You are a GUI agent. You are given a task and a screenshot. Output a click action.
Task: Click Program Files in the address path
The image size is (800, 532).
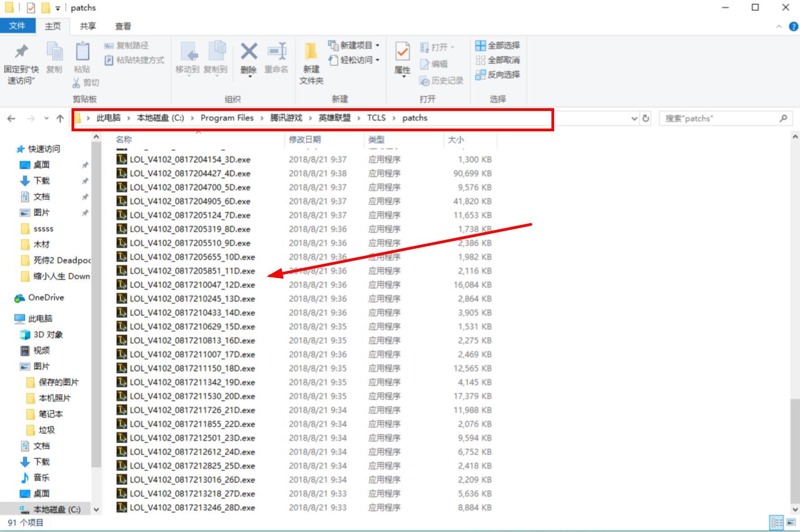(x=227, y=118)
